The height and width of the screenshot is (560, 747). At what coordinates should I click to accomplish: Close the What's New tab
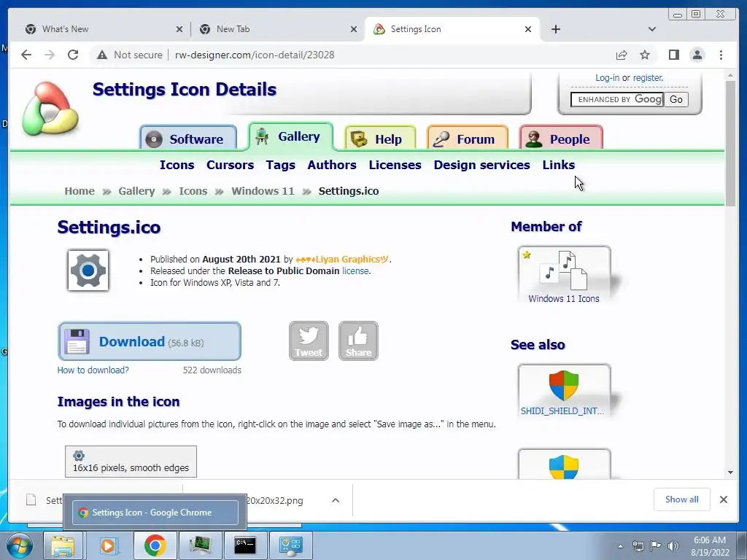click(179, 29)
